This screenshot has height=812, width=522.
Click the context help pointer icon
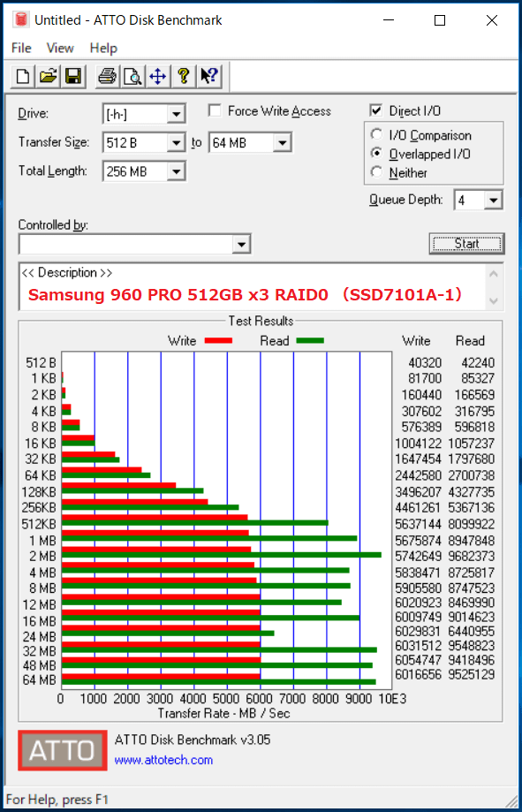208,77
